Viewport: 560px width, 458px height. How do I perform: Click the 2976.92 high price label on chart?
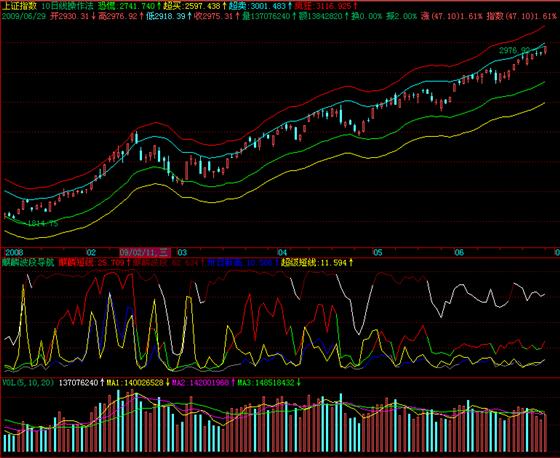pyautogui.click(x=514, y=51)
